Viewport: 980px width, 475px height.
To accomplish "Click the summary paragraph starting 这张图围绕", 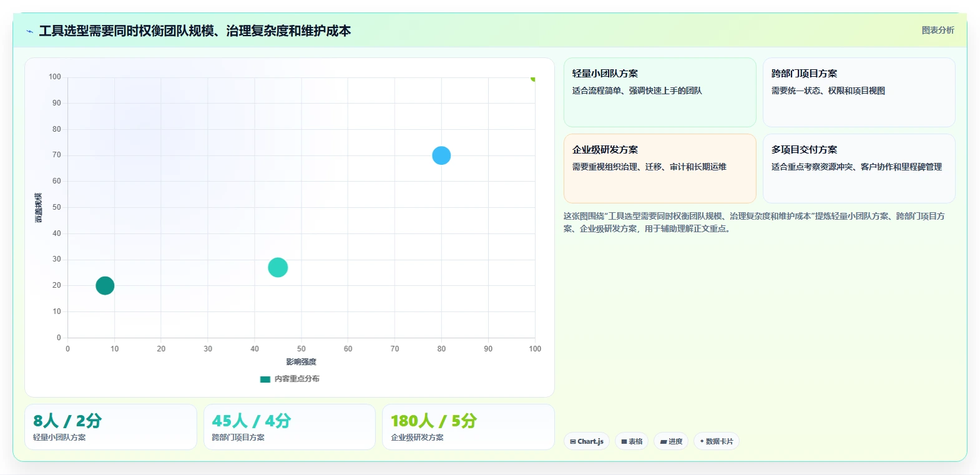I will point(754,222).
